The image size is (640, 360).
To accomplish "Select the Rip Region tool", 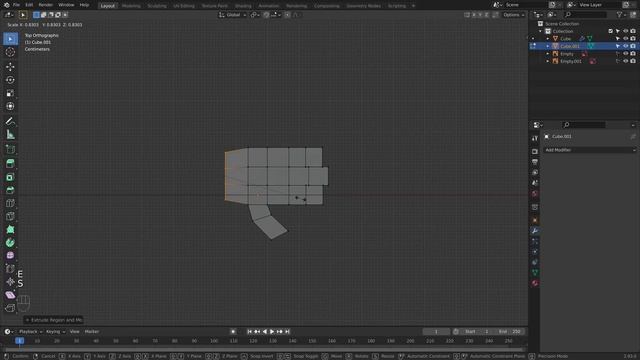I will click(10, 308).
